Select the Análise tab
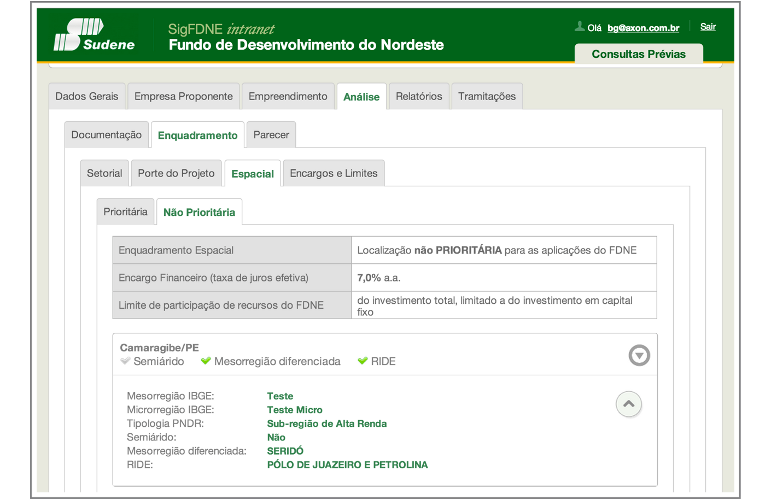Image resolution: width=771 pixels, height=500 pixels. (x=361, y=97)
